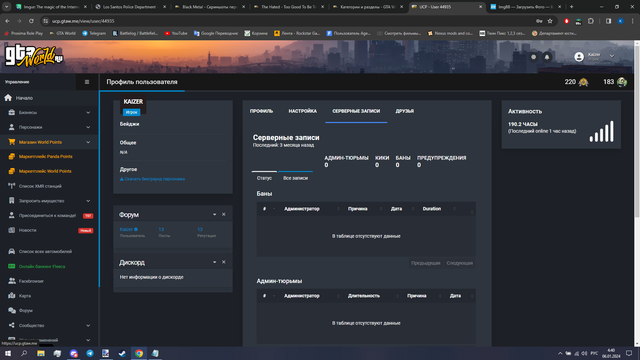Switch to the ДРУЗЬЯ tab
The image size is (640, 360).
pyautogui.click(x=404, y=111)
